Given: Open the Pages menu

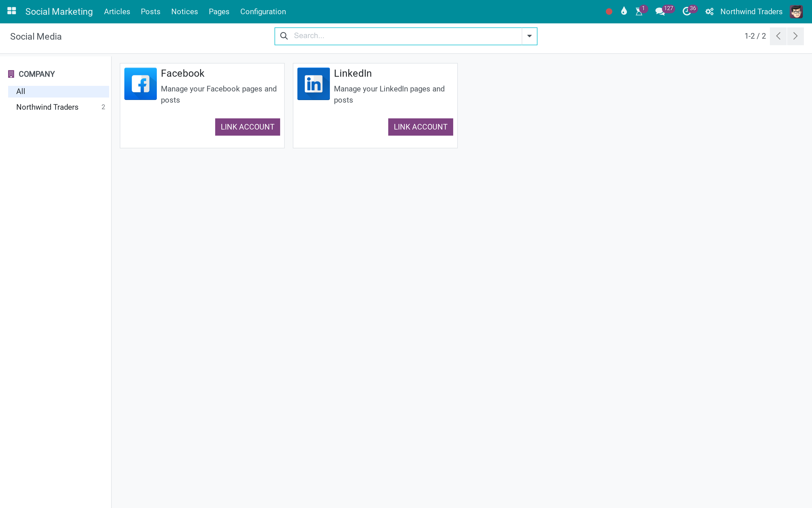Looking at the screenshot, I should coord(219,12).
